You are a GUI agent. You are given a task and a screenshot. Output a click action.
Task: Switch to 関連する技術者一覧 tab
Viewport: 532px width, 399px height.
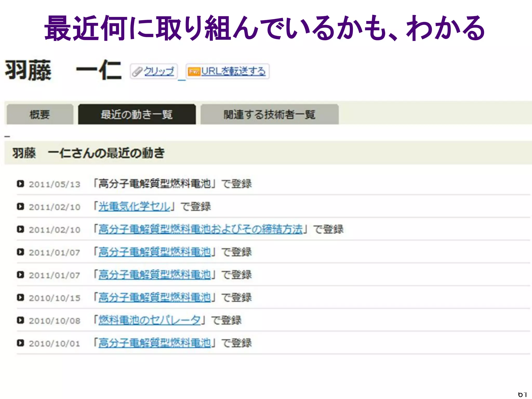point(270,114)
